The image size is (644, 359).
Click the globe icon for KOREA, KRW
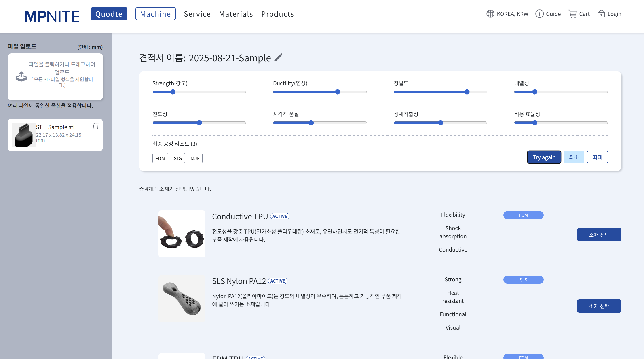pos(490,14)
